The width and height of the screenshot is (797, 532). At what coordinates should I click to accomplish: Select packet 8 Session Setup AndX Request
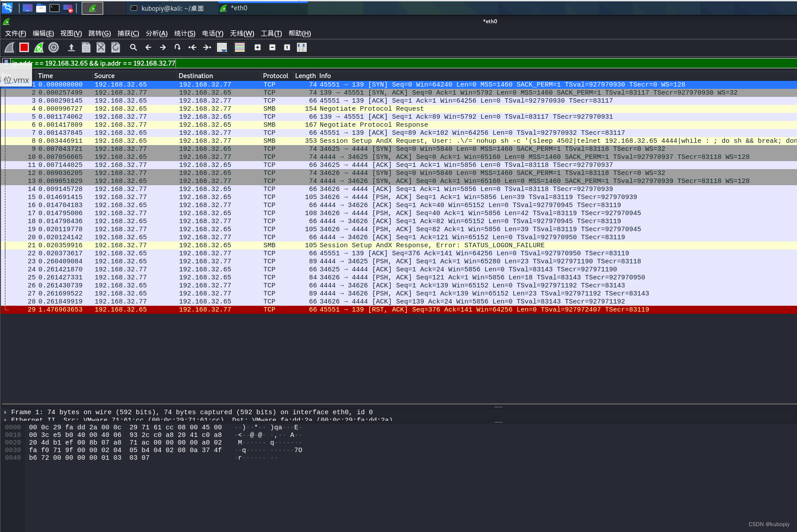click(x=398, y=141)
